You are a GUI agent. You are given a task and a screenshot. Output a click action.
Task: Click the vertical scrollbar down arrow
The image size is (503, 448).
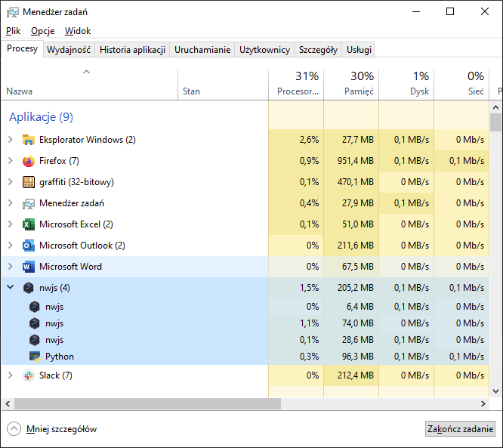pos(495,391)
